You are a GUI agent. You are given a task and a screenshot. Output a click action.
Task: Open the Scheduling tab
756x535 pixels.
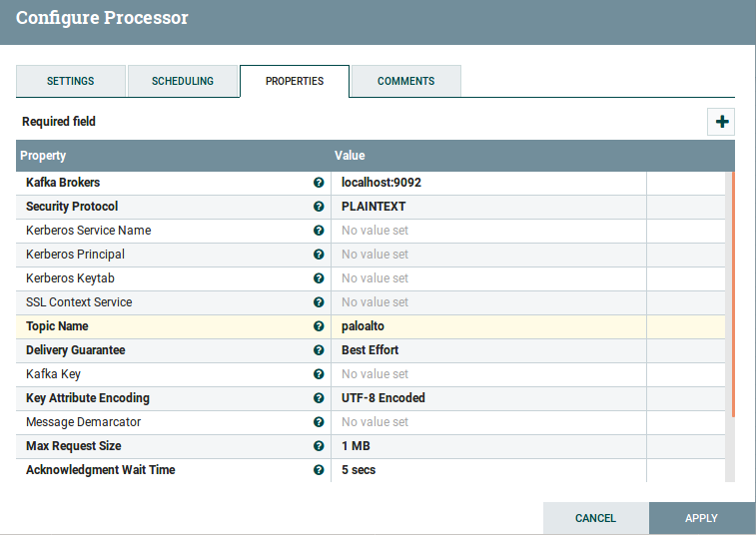(x=182, y=81)
